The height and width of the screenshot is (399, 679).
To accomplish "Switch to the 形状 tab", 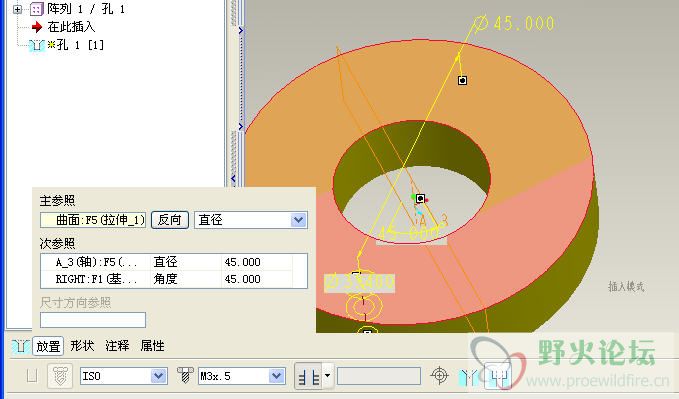I will click(82, 346).
